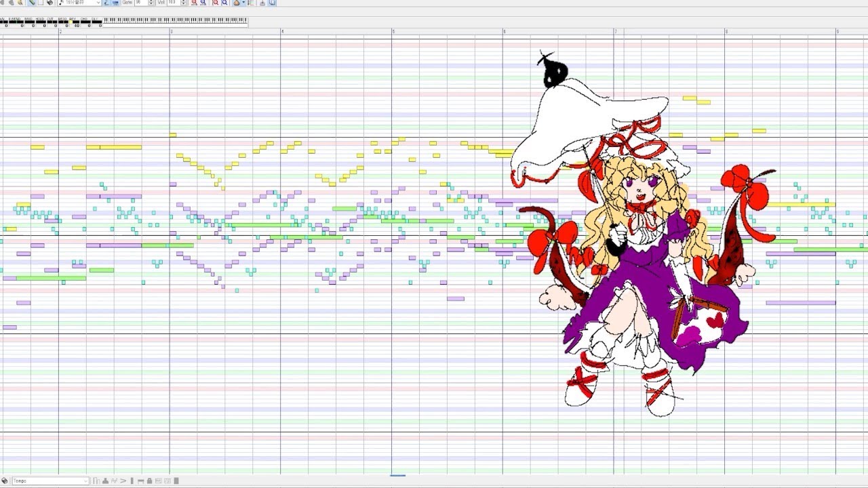Click the blue bar input mode icon

point(115,3)
